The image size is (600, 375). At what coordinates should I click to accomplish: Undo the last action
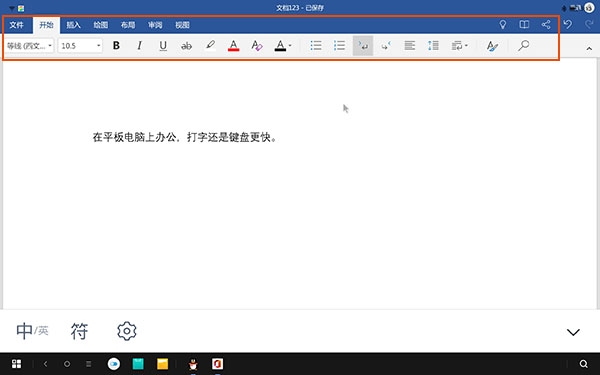(568, 25)
